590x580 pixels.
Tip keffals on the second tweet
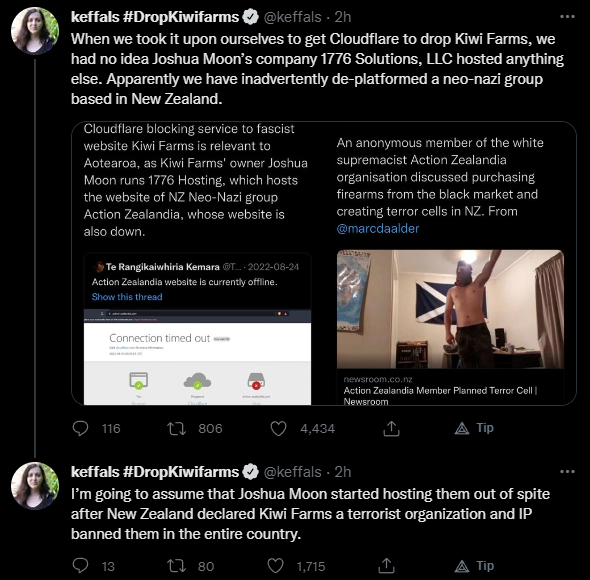474,566
